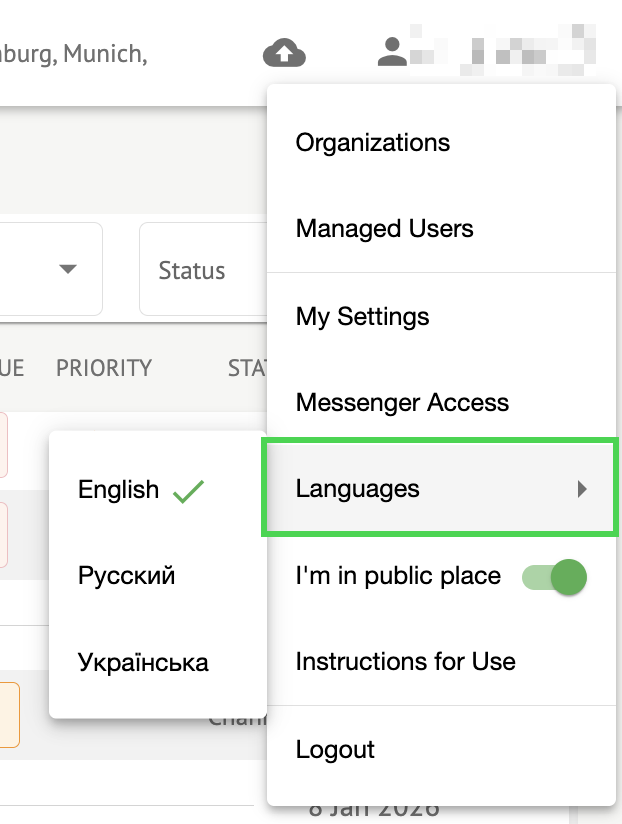This screenshot has height=824, width=622.
Task: Switch language to Русский
Action: [x=127, y=576]
